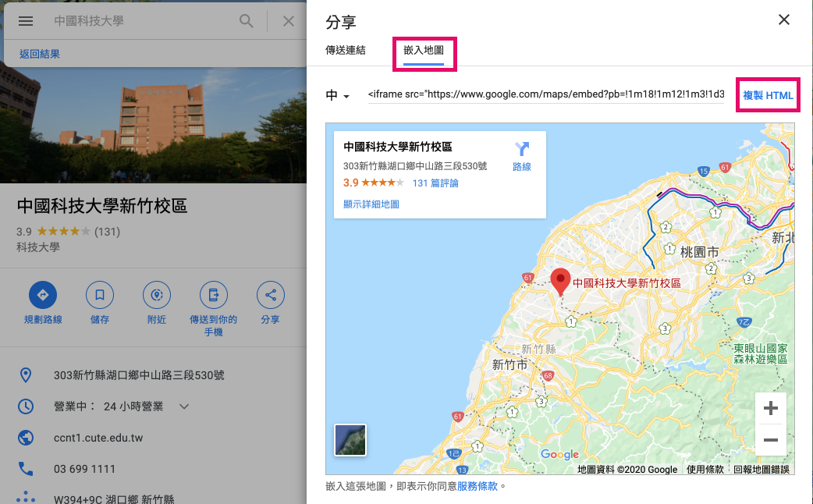Zoom out the embedded map

click(x=771, y=440)
